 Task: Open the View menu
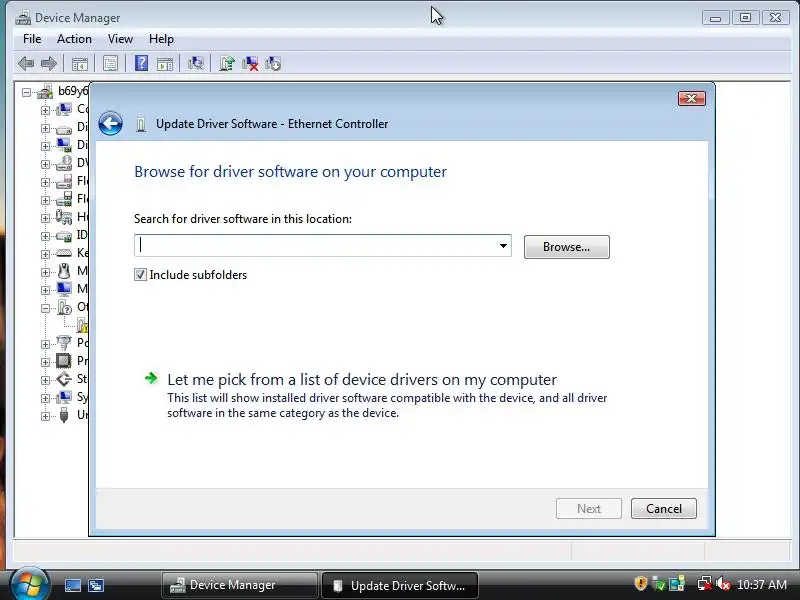pos(120,39)
